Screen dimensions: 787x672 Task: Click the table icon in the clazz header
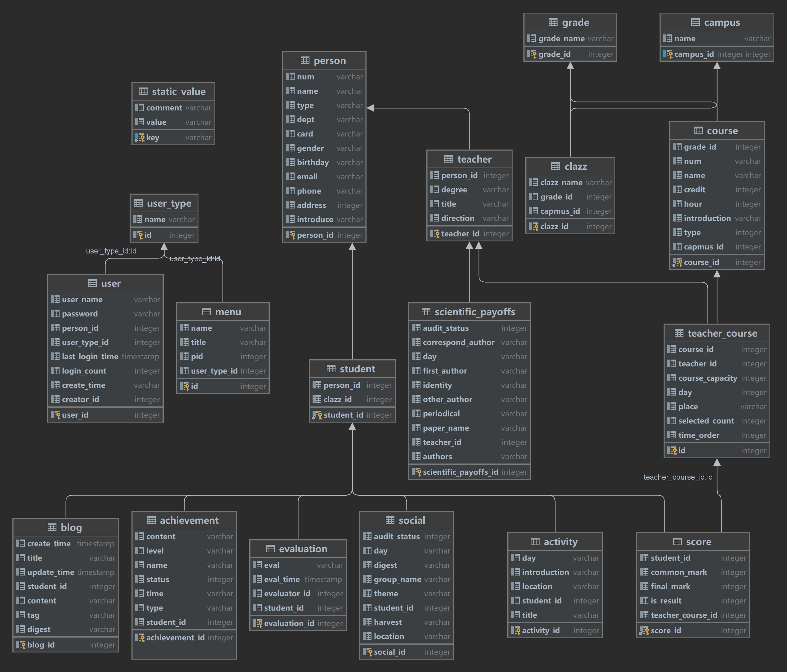pos(556,166)
